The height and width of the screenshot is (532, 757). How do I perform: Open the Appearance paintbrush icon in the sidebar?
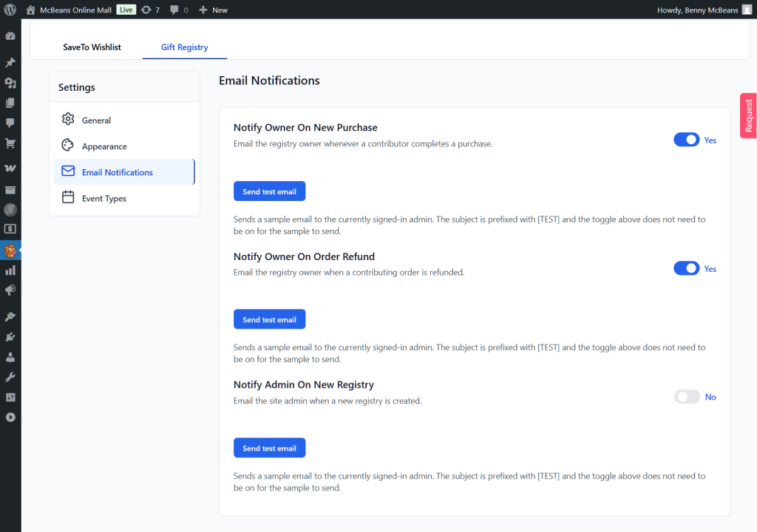tap(10, 316)
